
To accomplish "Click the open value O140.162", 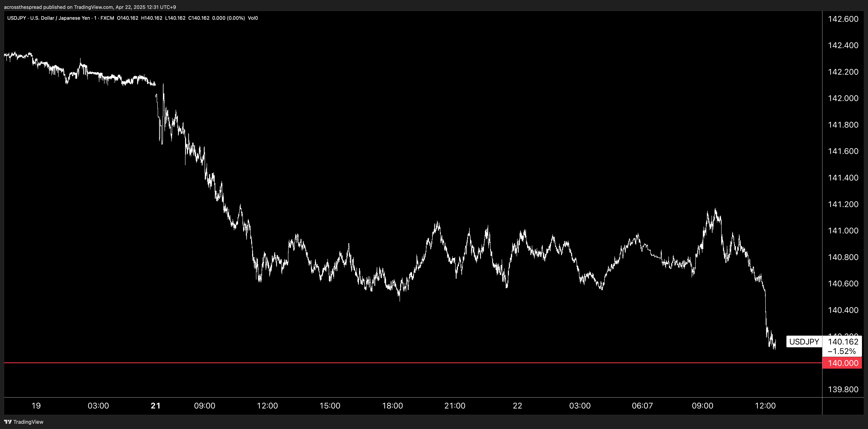I will click(x=127, y=18).
